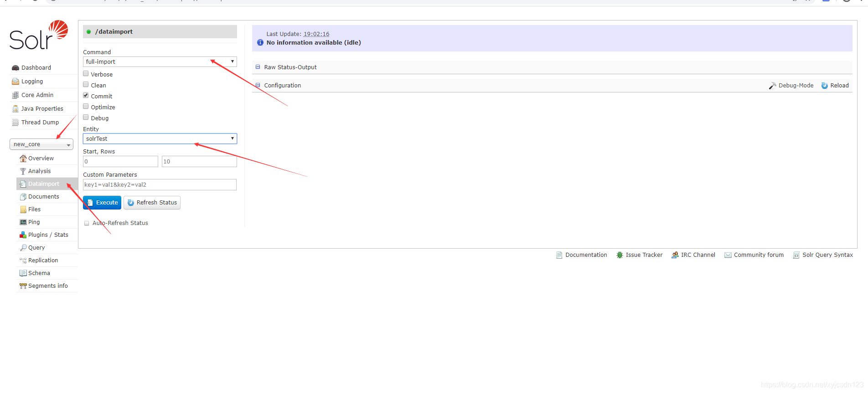
Task: Click the Rows input field
Action: coord(199,162)
